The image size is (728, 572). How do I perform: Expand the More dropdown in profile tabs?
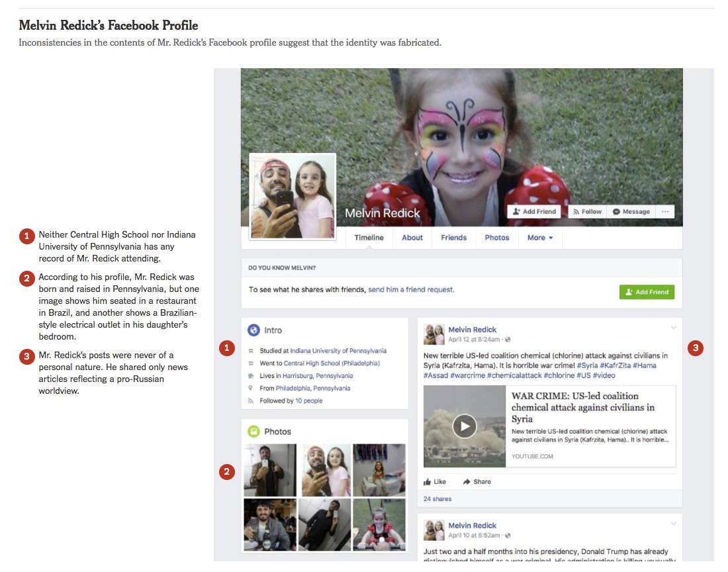pyautogui.click(x=540, y=238)
